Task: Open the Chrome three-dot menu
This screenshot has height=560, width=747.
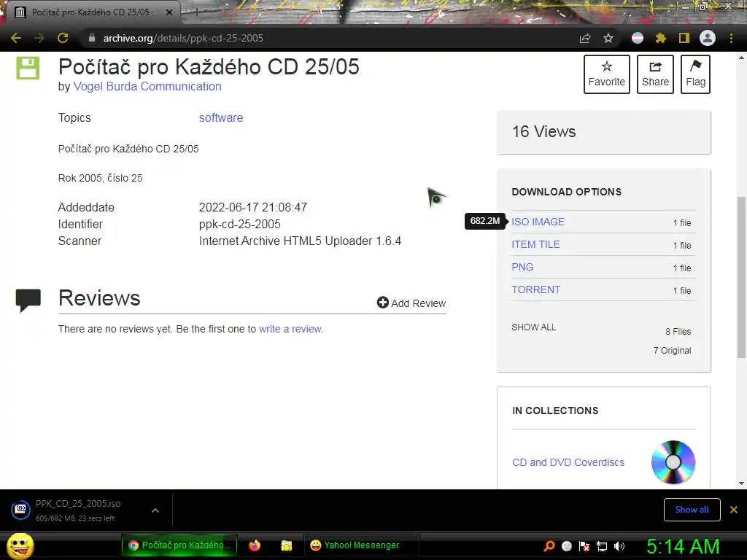Action: (731, 38)
